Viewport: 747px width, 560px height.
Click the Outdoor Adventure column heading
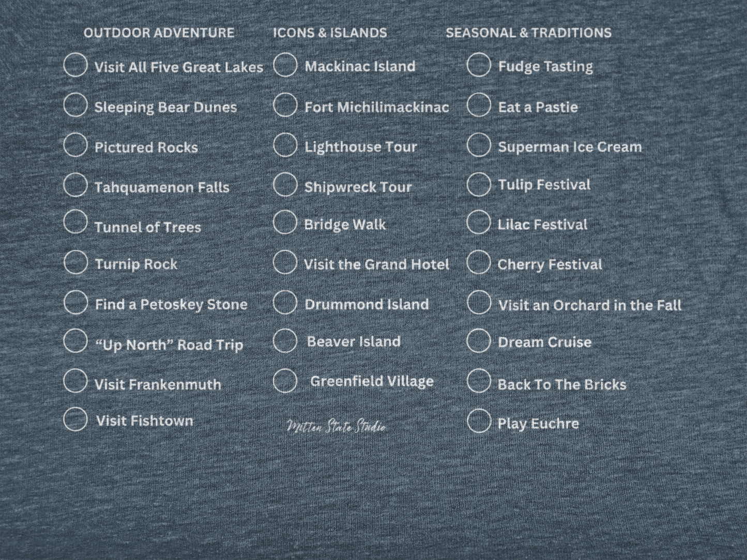pos(159,33)
